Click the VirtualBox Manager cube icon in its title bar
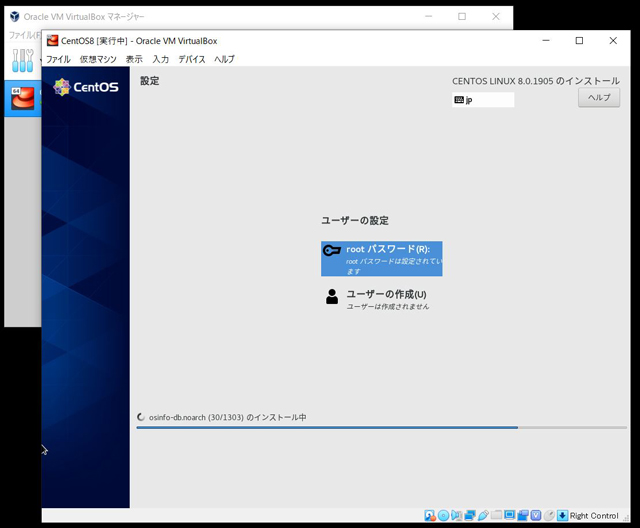The width and height of the screenshot is (640, 528). [x=15, y=16]
